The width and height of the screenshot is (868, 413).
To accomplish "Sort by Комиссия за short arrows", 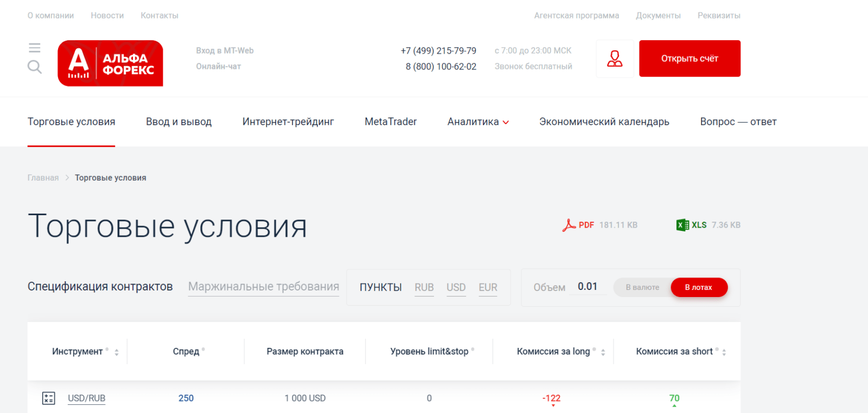I will 724,352.
